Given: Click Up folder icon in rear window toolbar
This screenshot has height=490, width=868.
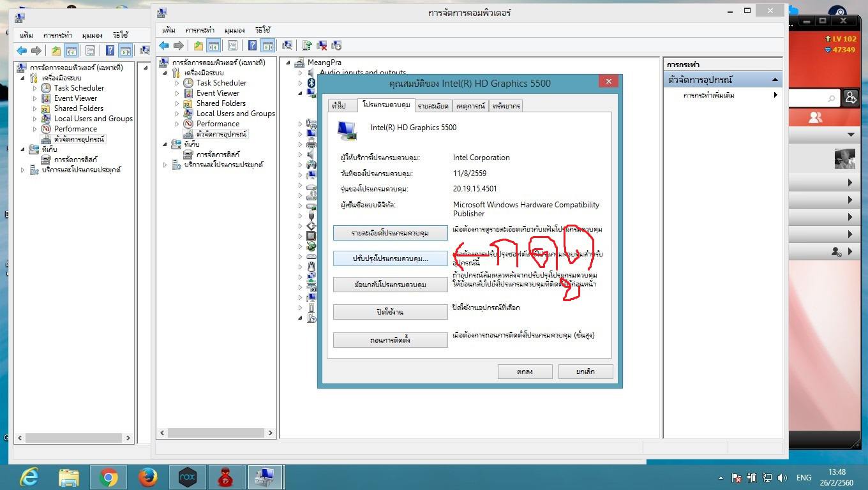Looking at the screenshot, I should pos(56,50).
